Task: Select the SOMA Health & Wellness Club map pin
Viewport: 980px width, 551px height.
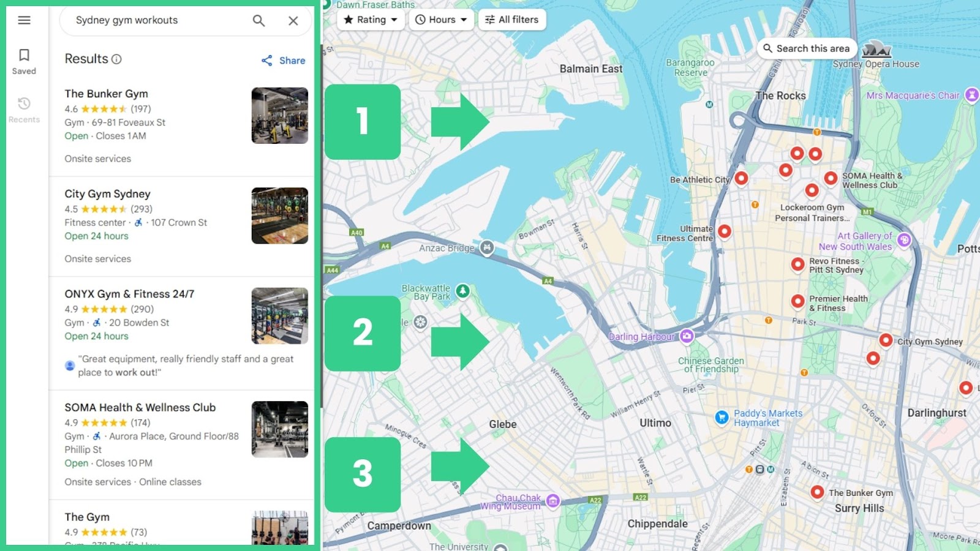Action: pos(831,178)
